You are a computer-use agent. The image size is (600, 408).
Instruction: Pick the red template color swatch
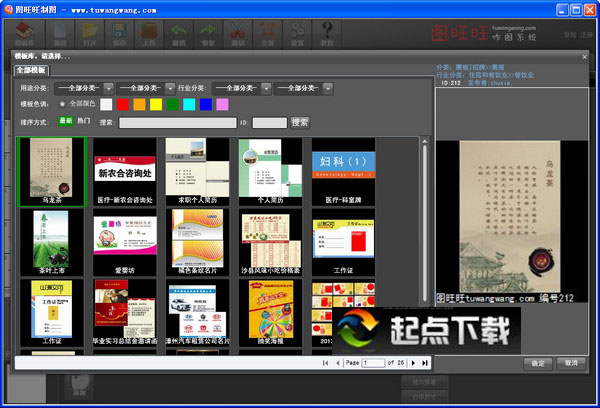[x=123, y=104]
